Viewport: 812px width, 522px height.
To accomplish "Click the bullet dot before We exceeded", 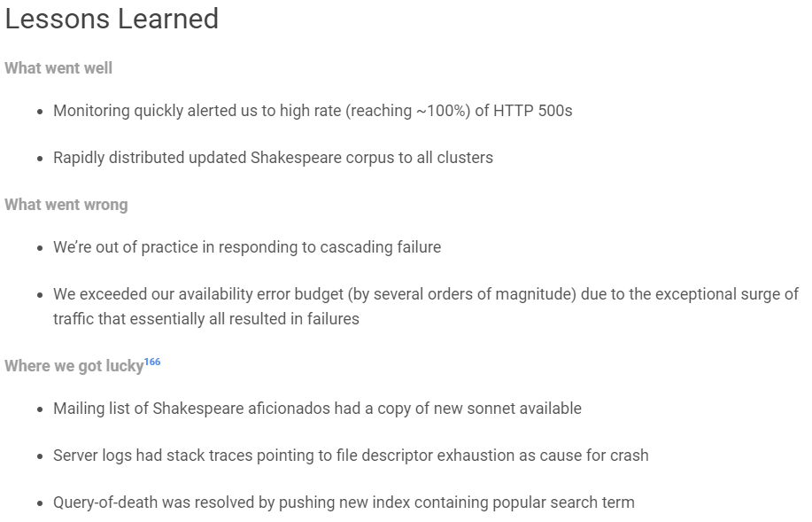I will 41,296.
